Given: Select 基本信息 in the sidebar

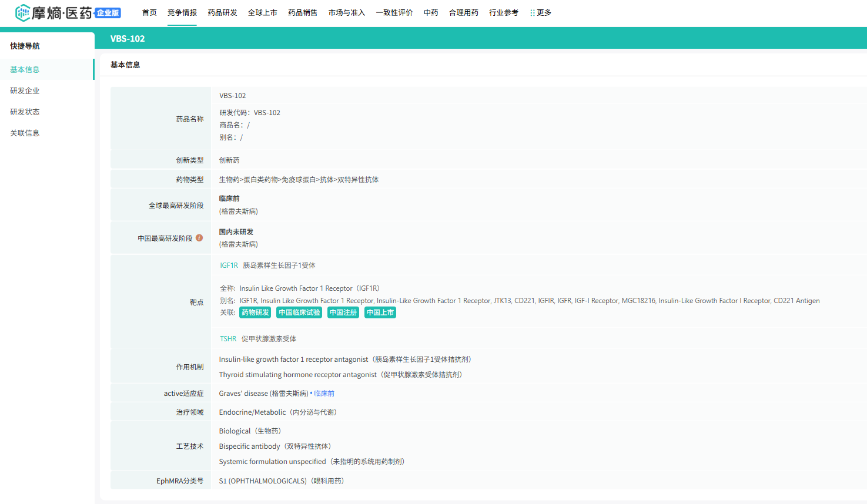Looking at the screenshot, I should [25, 69].
